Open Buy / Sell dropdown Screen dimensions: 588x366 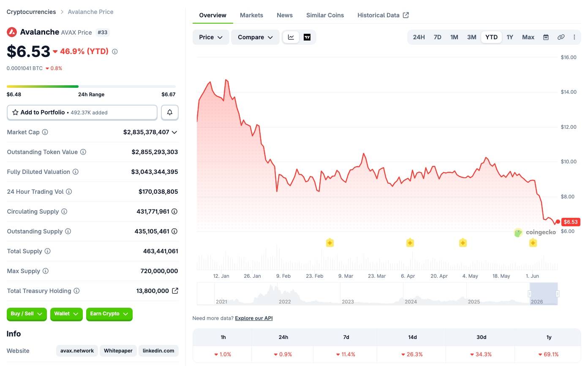pos(27,314)
